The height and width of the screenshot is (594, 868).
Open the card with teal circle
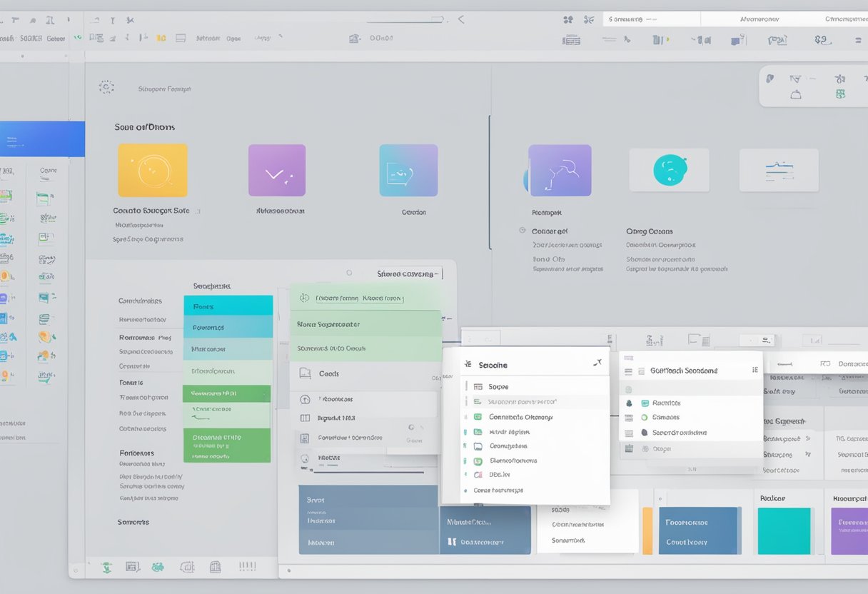pyautogui.click(x=669, y=170)
